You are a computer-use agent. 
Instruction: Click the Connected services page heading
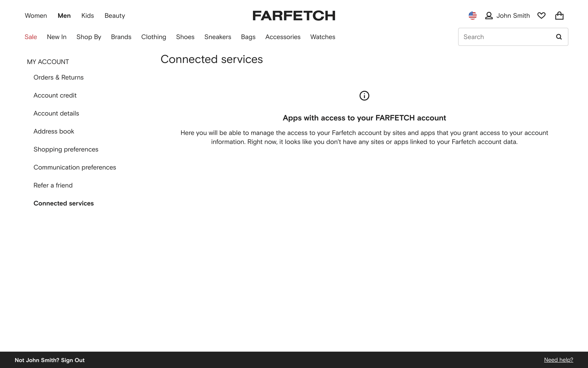(212, 59)
